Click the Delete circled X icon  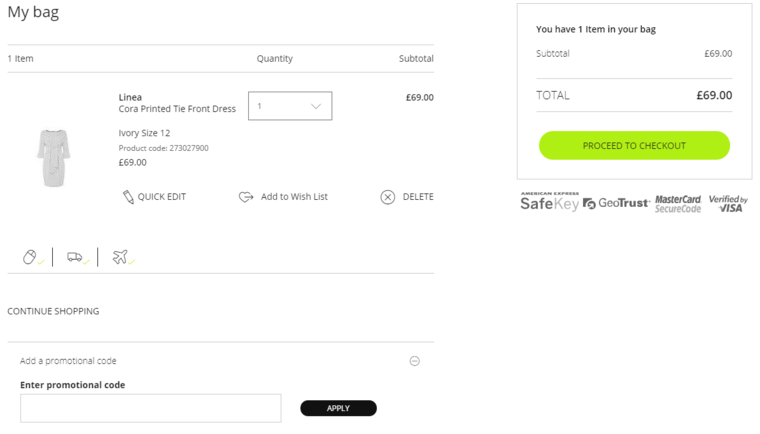388,197
